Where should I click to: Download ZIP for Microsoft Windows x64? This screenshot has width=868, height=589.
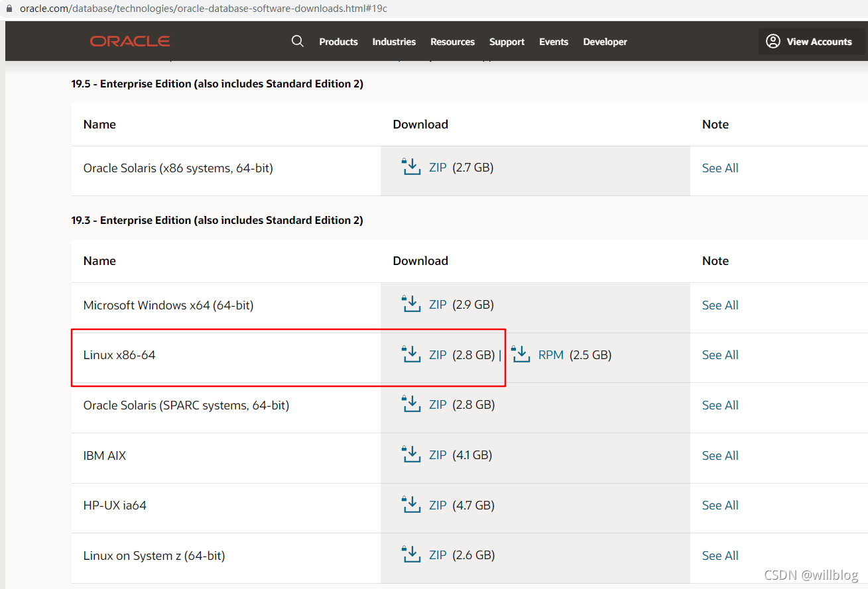[x=438, y=305]
